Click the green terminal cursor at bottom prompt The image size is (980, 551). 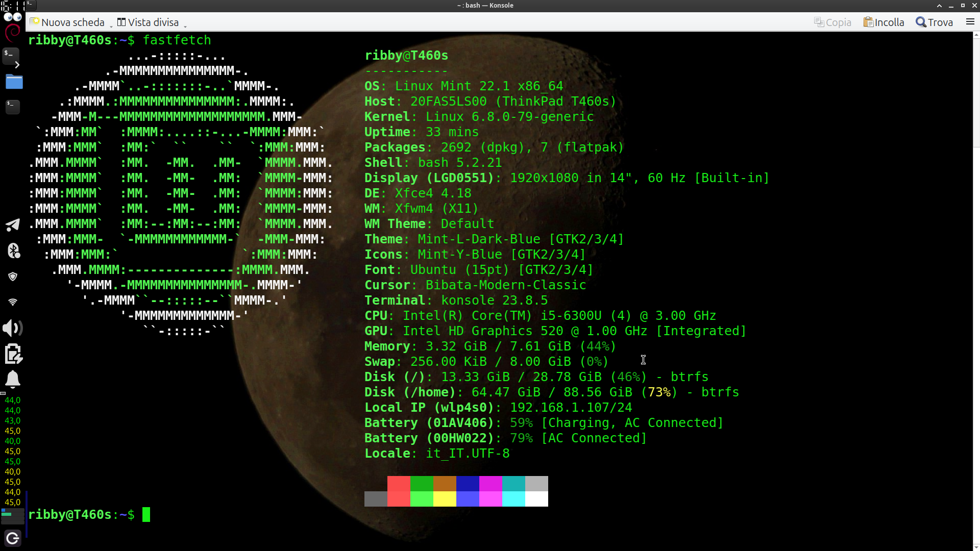146,514
